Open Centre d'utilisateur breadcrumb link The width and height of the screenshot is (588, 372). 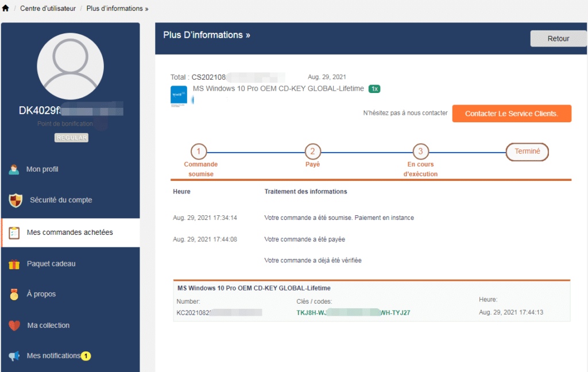[48, 8]
